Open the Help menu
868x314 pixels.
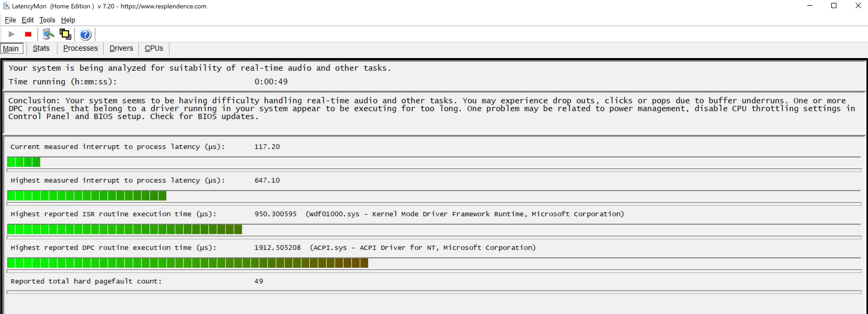[x=68, y=20]
